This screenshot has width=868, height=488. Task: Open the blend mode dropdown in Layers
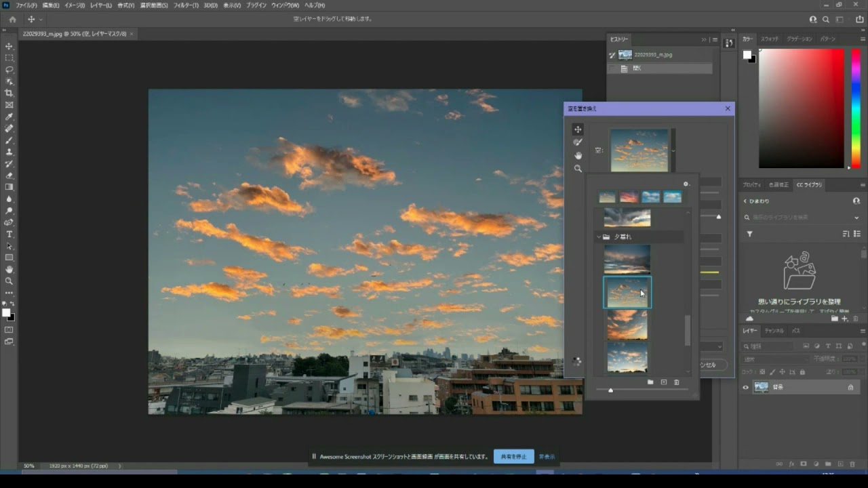(774, 359)
